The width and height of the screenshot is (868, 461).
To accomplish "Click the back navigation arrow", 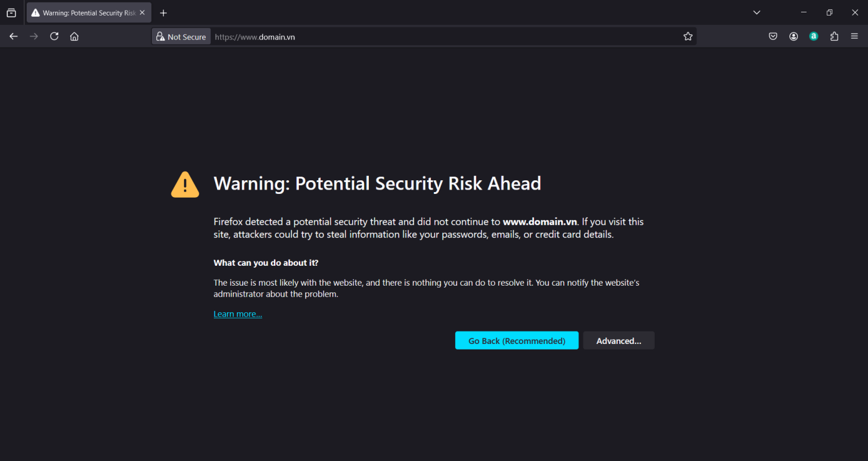I will [x=14, y=37].
